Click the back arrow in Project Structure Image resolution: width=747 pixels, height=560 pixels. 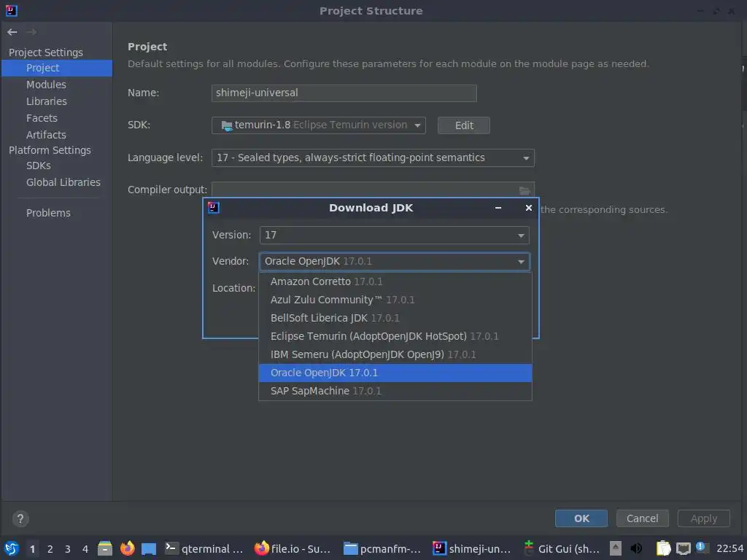[x=12, y=32]
